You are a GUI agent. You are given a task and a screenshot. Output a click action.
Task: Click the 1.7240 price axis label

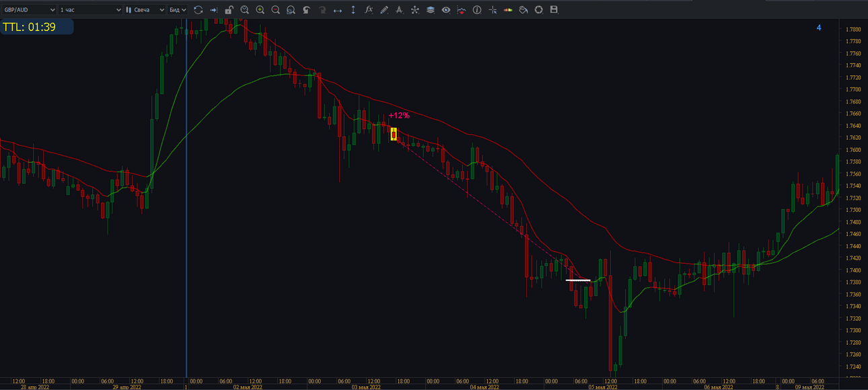coord(853,366)
